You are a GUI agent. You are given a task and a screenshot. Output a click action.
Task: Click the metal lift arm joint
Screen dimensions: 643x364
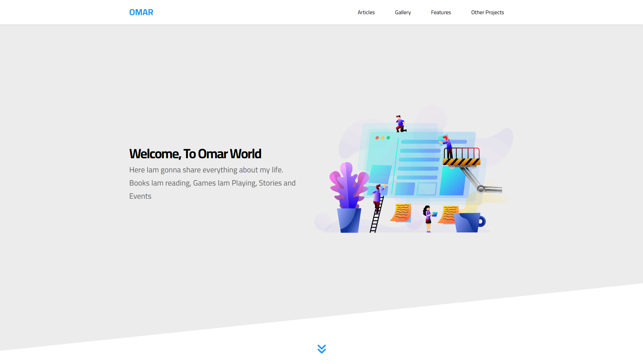[x=481, y=189]
